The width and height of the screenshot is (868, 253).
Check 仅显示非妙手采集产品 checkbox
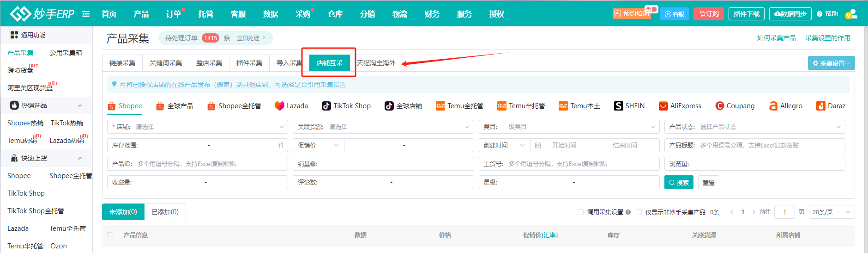(x=639, y=212)
